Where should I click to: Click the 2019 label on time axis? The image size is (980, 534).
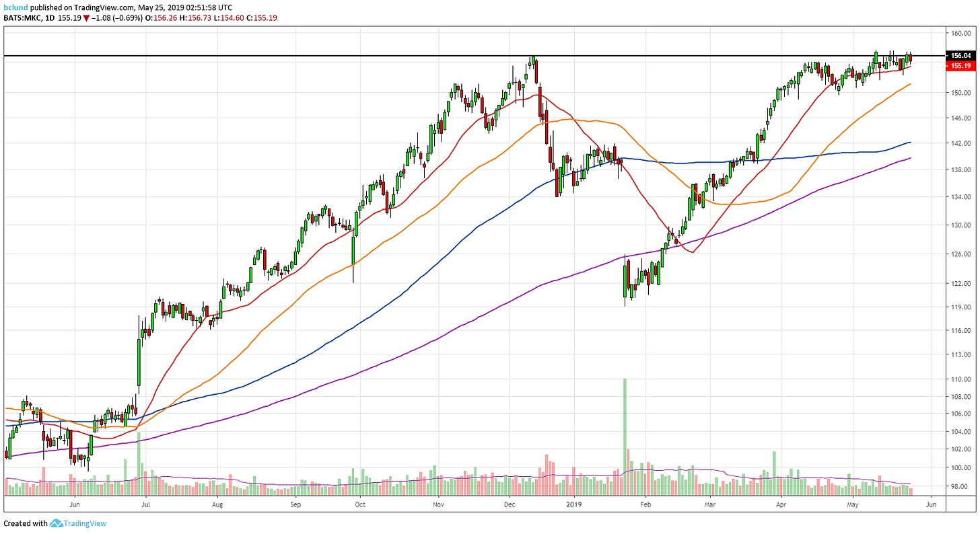(573, 503)
